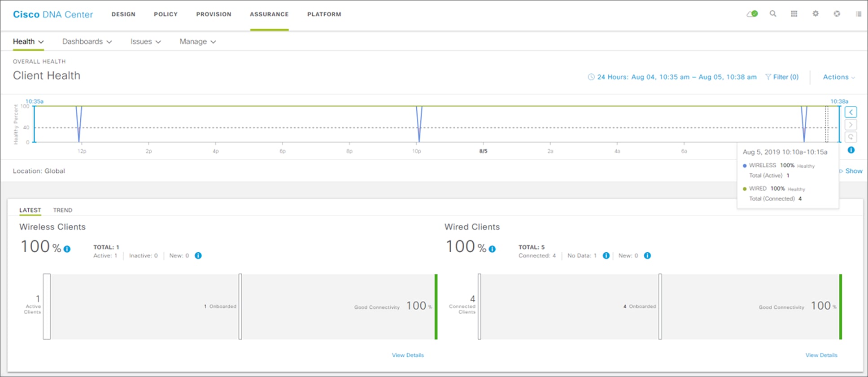Expand the Dashboards dropdown
The image size is (868, 377).
[x=87, y=42]
